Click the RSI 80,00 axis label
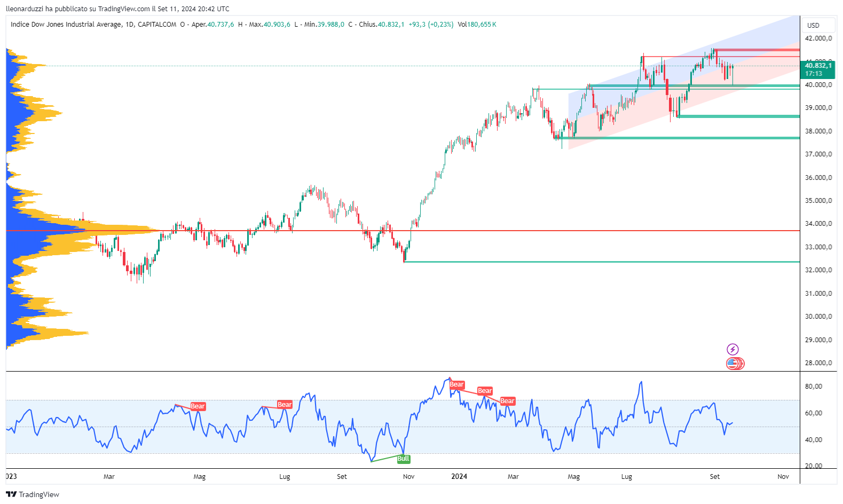 (x=814, y=387)
